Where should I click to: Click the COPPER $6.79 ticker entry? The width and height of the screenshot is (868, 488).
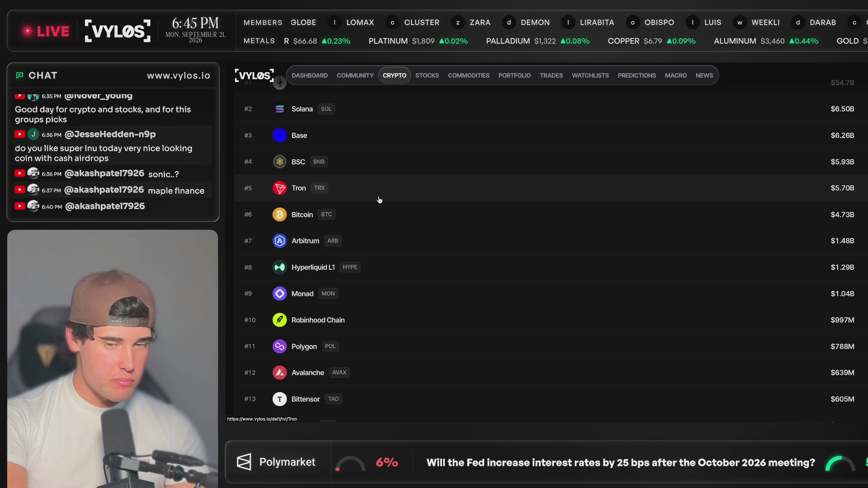point(652,41)
